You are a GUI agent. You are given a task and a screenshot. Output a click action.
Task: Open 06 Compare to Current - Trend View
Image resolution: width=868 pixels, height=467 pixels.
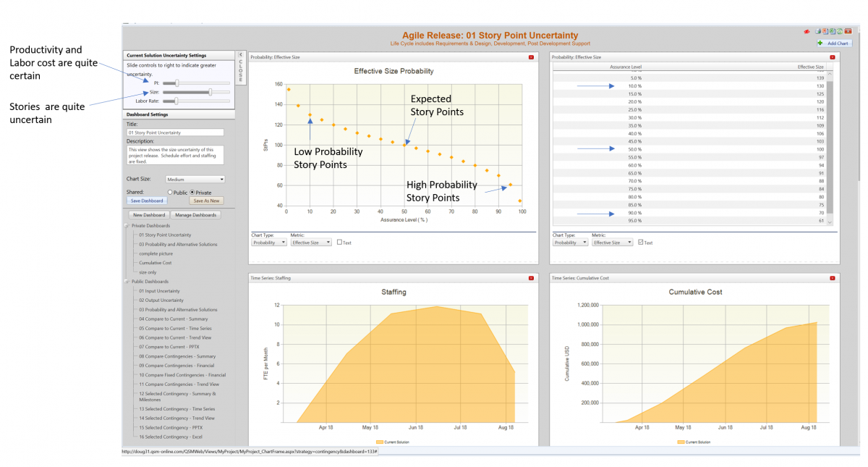pos(176,337)
